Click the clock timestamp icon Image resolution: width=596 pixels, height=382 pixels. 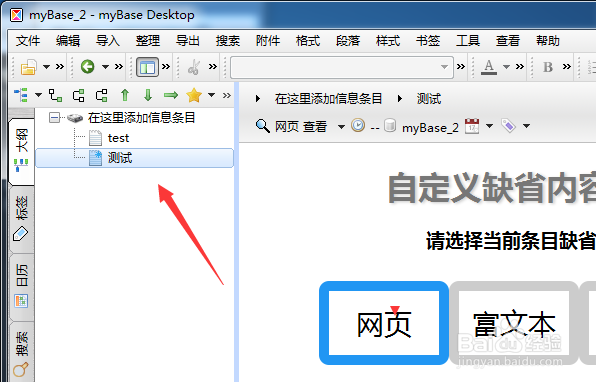(x=358, y=125)
